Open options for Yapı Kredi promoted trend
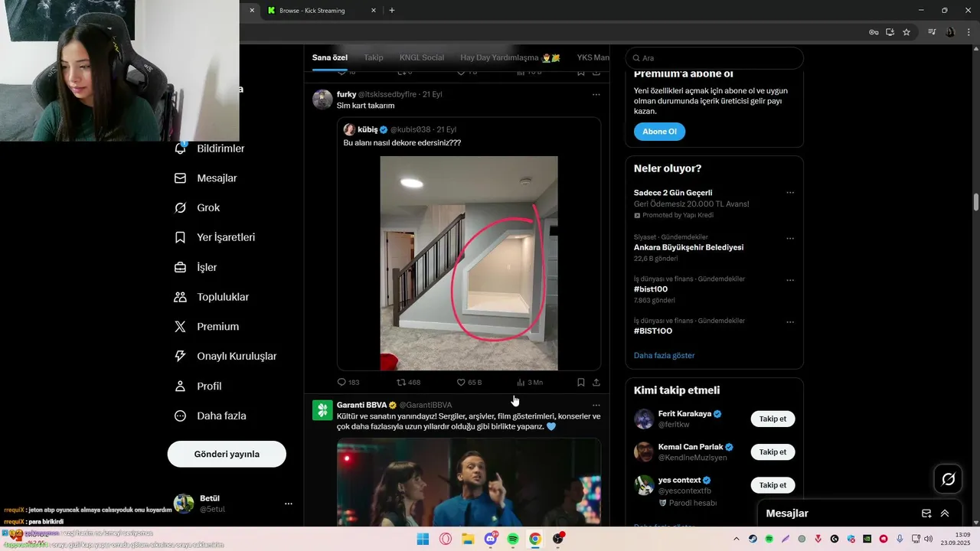980x551 pixels. point(790,193)
